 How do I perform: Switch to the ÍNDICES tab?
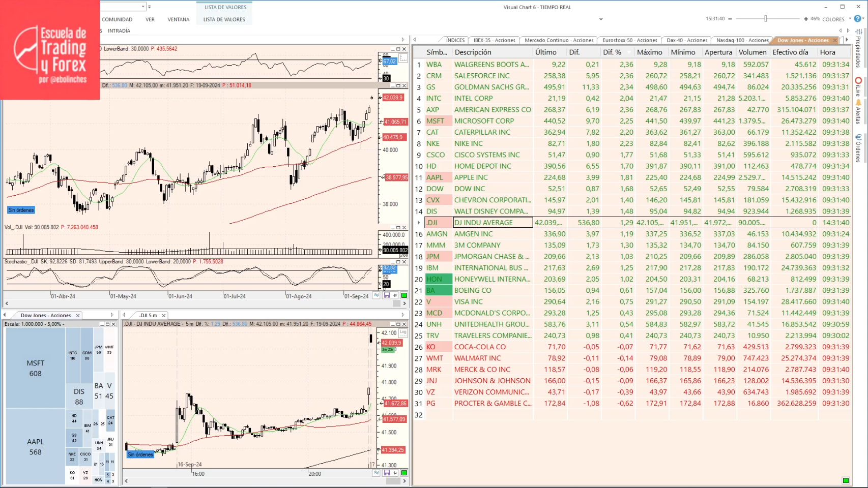tap(455, 40)
